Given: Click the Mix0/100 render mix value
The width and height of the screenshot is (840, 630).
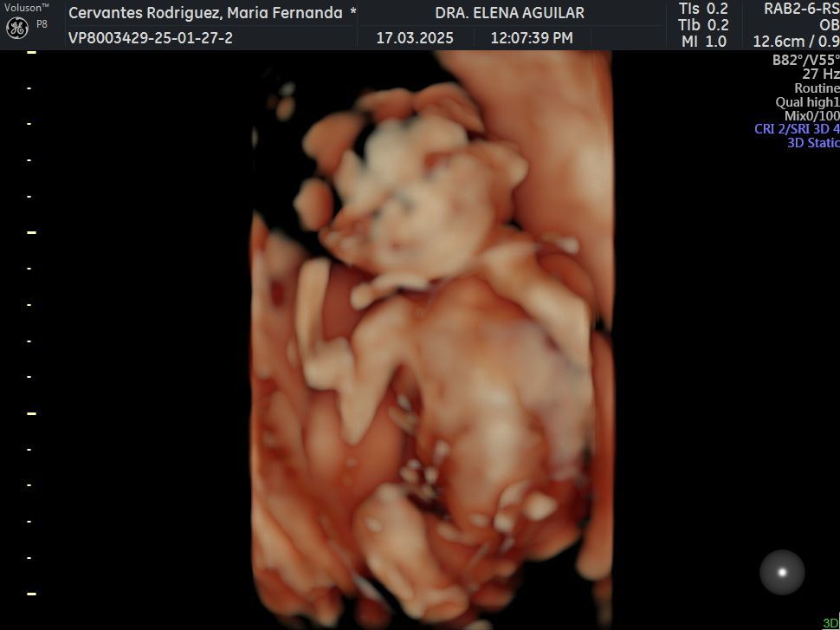Looking at the screenshot, I should (811, 116).
